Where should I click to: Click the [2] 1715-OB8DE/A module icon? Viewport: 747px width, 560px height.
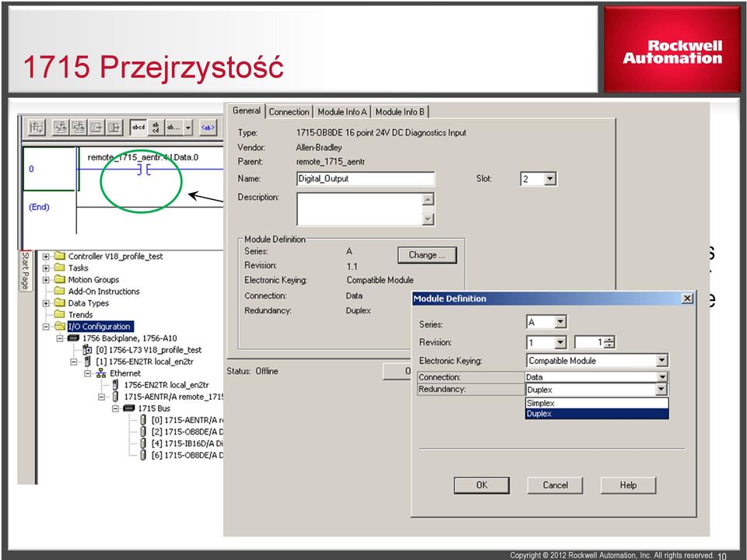point(143,432)
